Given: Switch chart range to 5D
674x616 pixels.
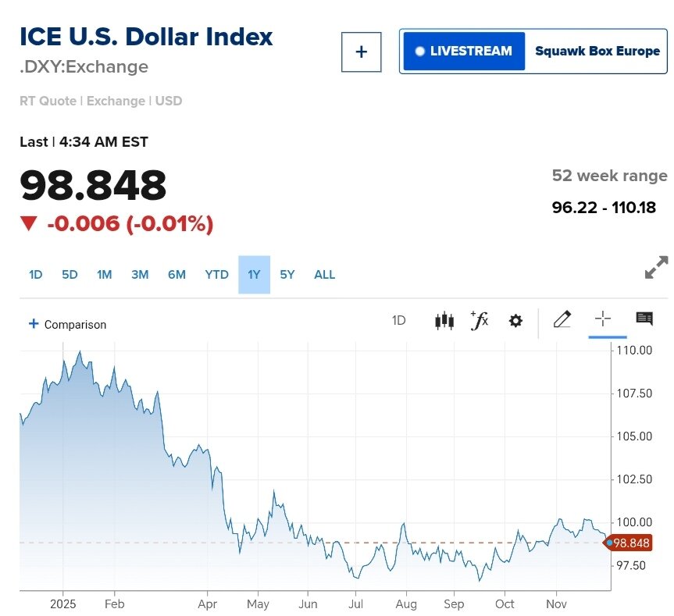Looking at the screenshot, I should tap(70, 275).
